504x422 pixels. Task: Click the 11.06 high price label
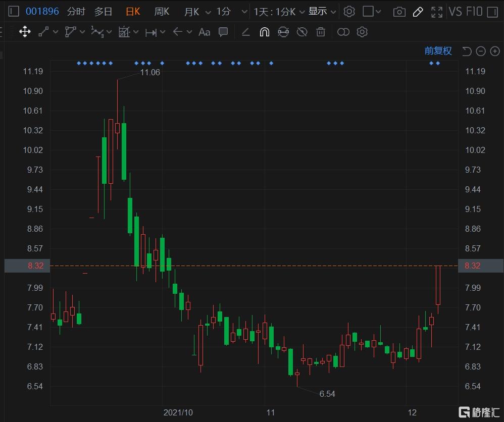[x=150, y=72]
